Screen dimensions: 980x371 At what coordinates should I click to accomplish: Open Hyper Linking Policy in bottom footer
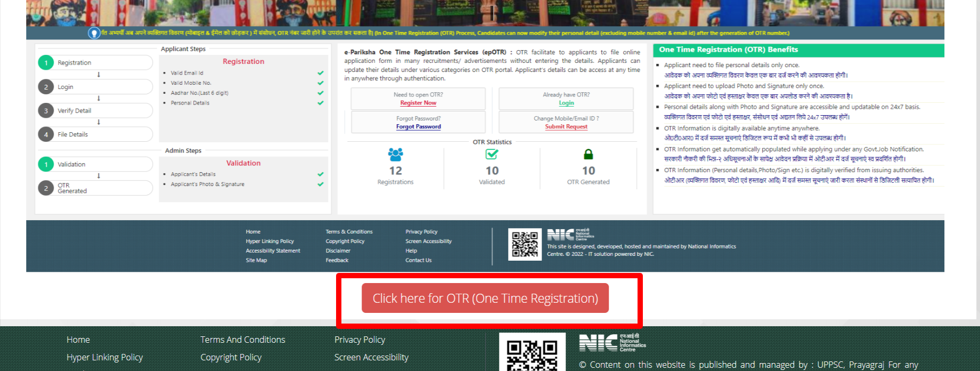click(104, 357)
